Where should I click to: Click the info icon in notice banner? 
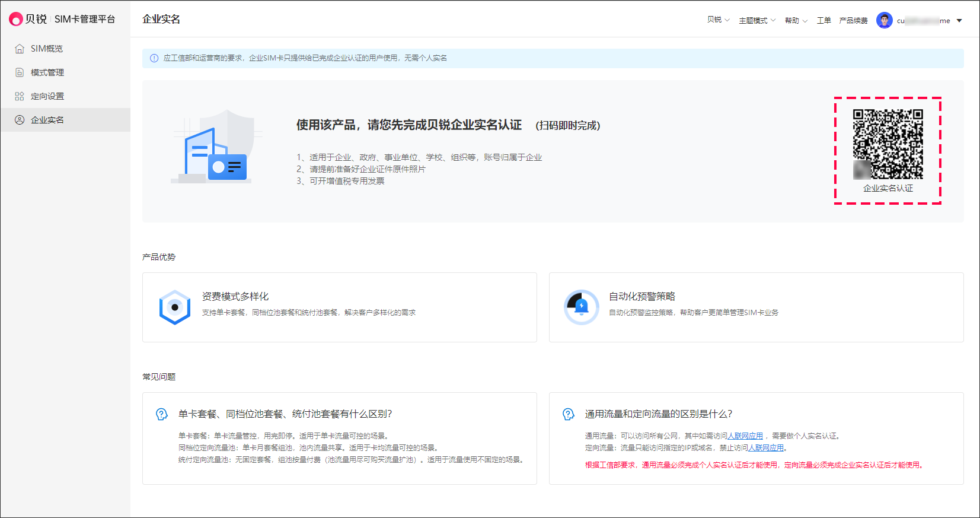(154, 58)
